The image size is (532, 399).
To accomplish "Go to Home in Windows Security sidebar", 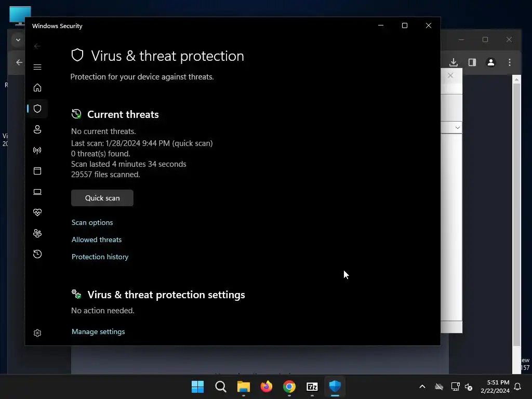I will pyautogui.click(x=37, y=87).
